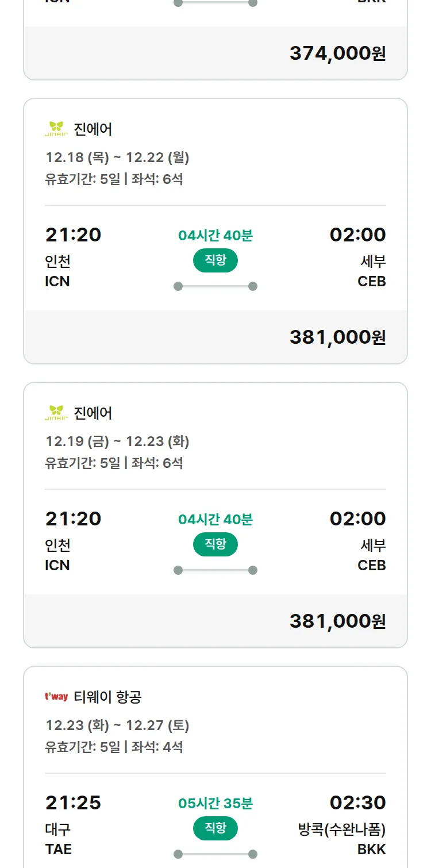Click the route line on the 12.19 flight
Screen dimensions: 431x868
click(x=215, y=570)
